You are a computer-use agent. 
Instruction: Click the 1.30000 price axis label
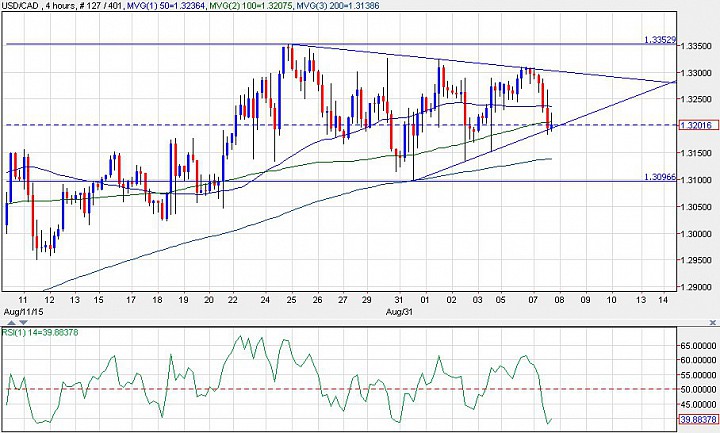click(697, 233)
